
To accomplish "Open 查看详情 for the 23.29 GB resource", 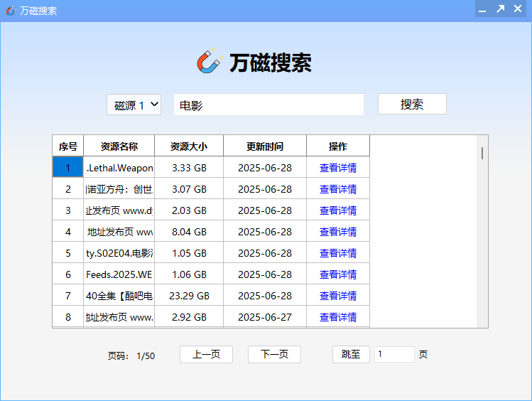I will tap(337, 296).
